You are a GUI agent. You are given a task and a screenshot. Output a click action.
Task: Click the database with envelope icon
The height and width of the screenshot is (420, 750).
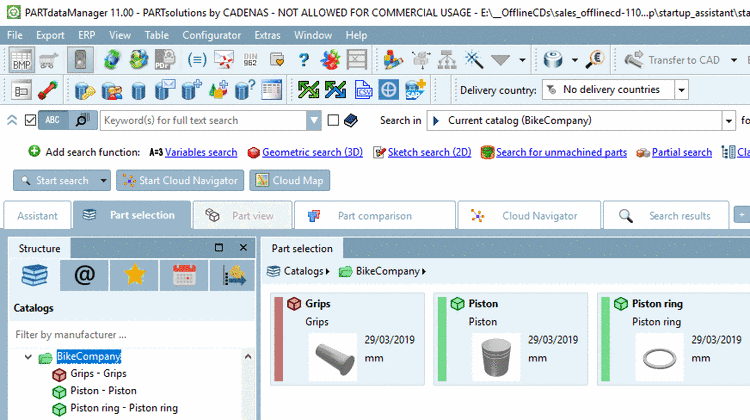point(165,90)
